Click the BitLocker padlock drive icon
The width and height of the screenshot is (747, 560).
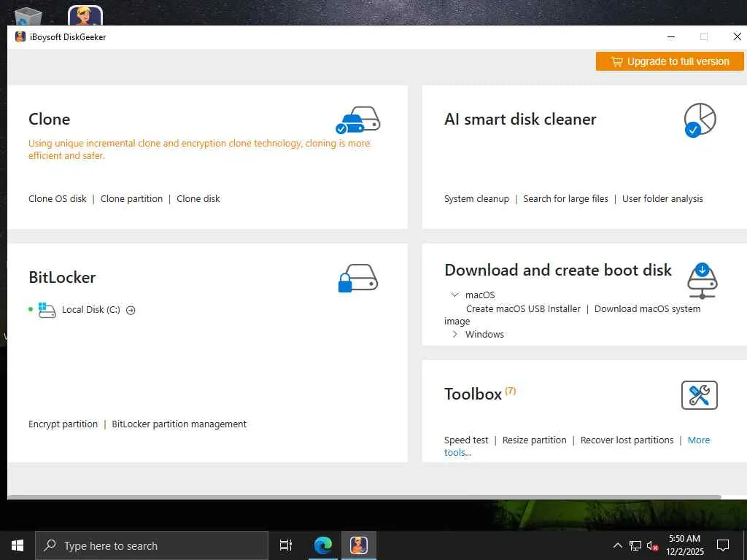(357, 278)
